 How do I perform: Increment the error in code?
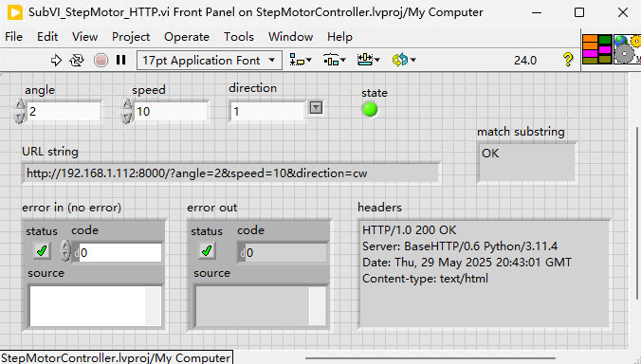tap(65, 246)
